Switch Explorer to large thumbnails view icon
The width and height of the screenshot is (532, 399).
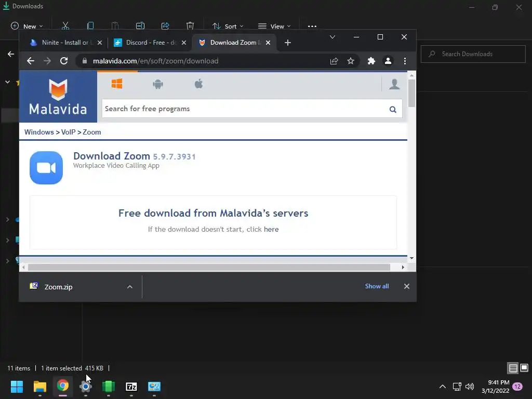click(x=524, y=368)
